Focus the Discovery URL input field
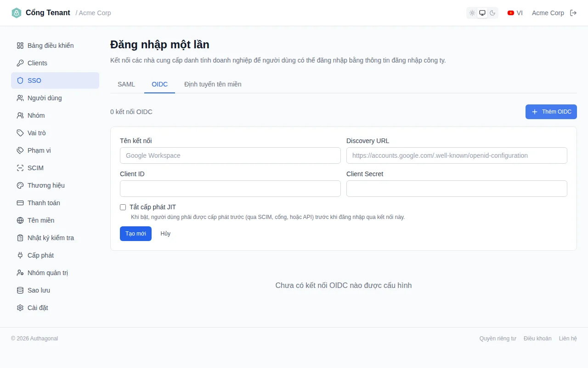This screenshot has width=588, height=368. click(x=457, y=155)
